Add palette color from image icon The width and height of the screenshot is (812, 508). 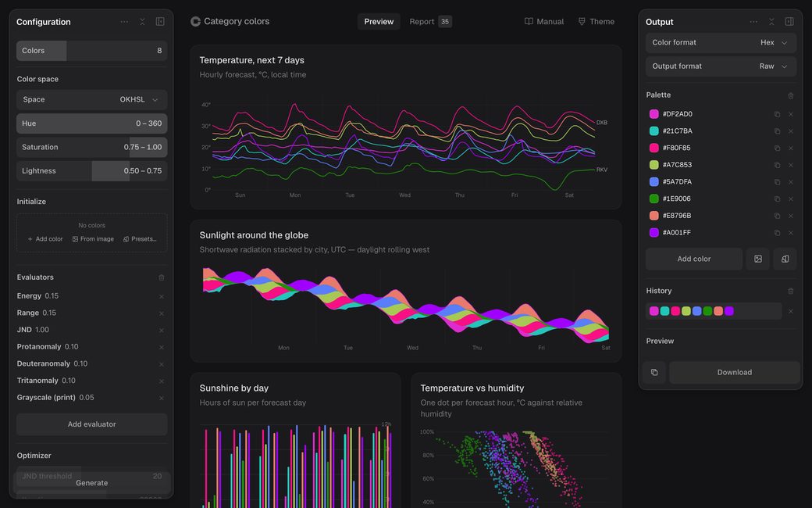(757, 259)
